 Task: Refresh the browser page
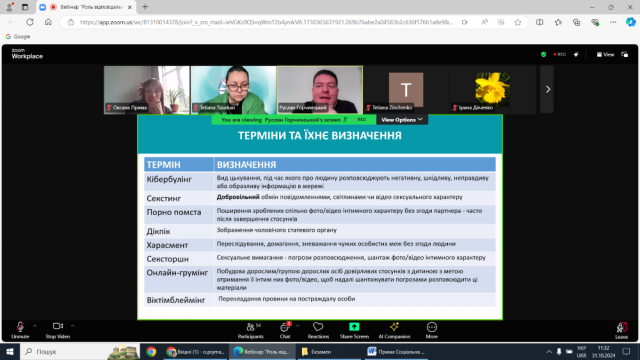(30, 22)
